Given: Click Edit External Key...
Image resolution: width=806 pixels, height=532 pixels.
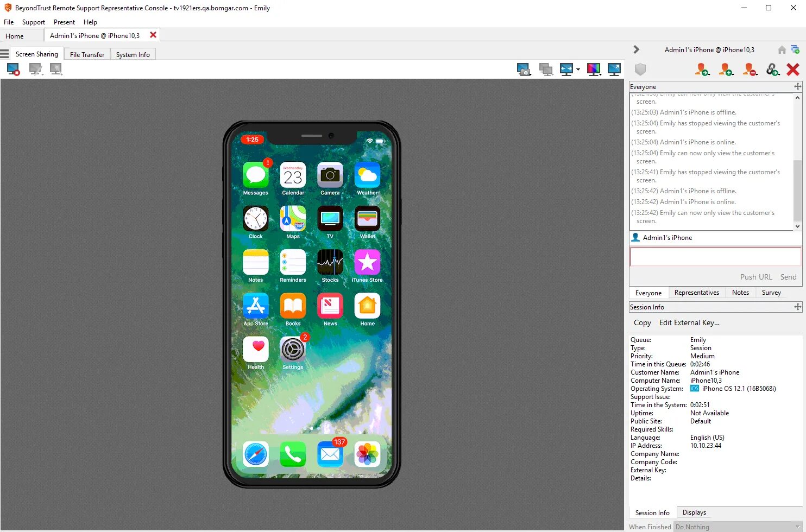Looking at the screenshot, I should [689, 322].
